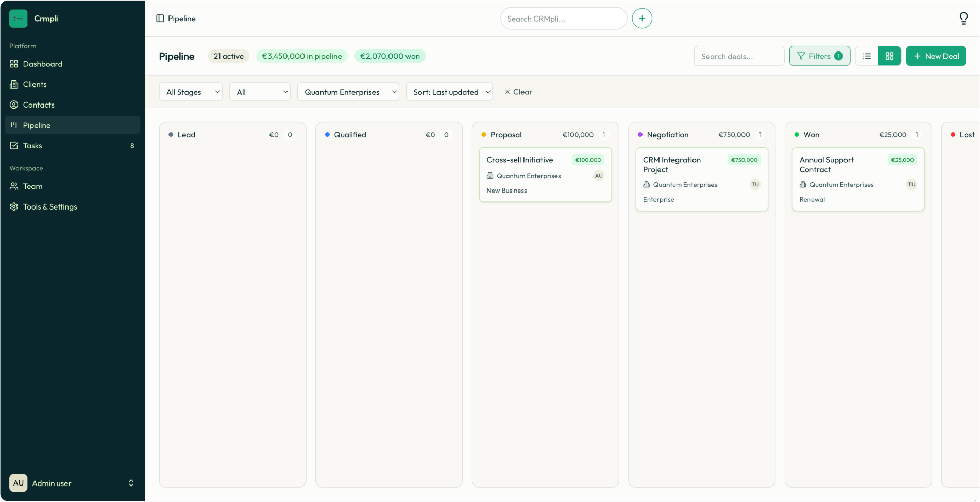
Task: Toggle the Filters panel
Action: 819,56
